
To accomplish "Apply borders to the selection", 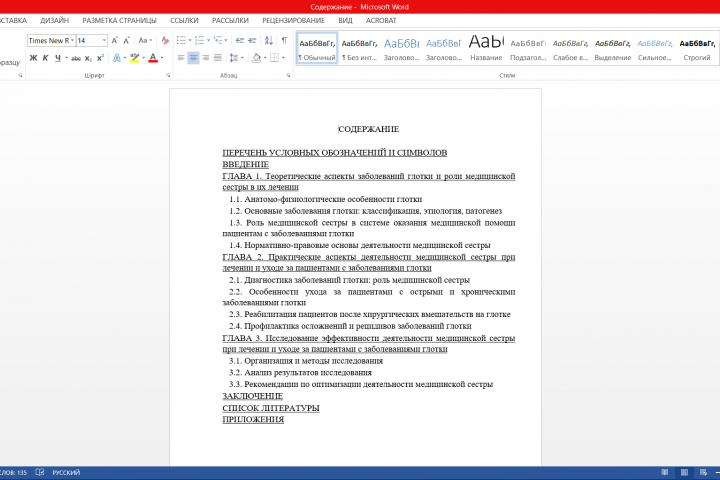I will tap(275, 58).
